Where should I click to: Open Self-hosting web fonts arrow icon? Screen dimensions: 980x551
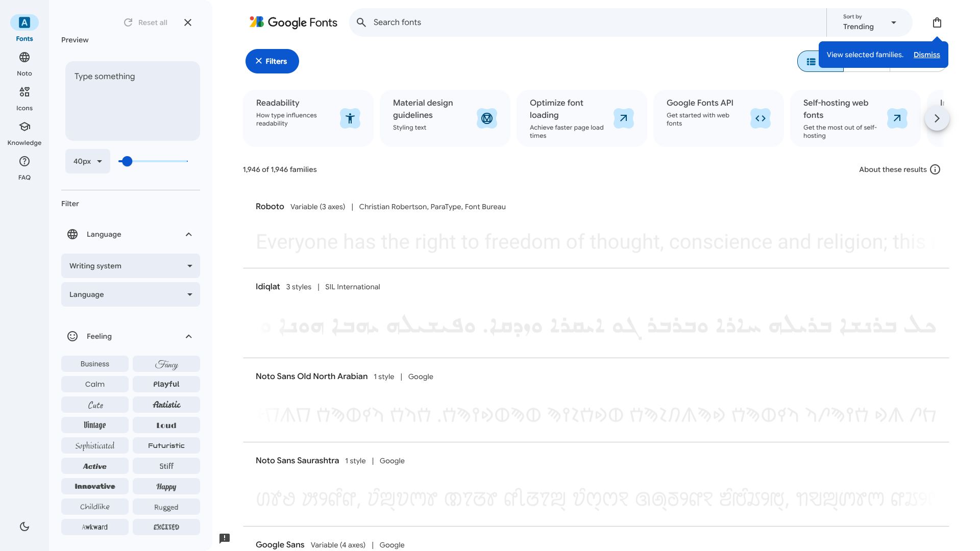[x=897, y=118]
